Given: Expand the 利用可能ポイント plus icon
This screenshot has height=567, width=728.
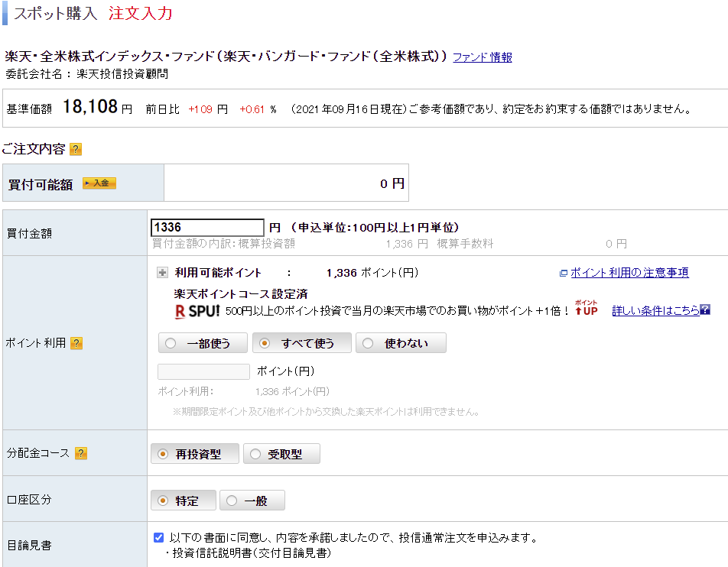Looking at the screenshot, I should 162,272.
